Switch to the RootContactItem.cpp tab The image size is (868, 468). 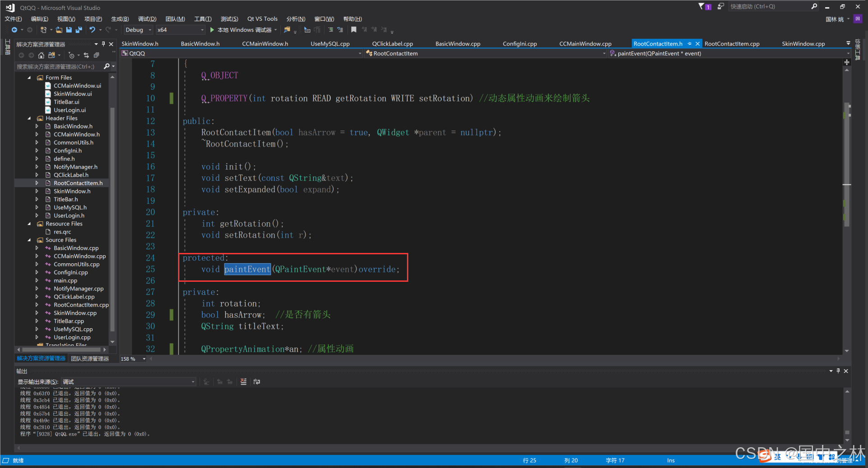click(x=732, y=44)
